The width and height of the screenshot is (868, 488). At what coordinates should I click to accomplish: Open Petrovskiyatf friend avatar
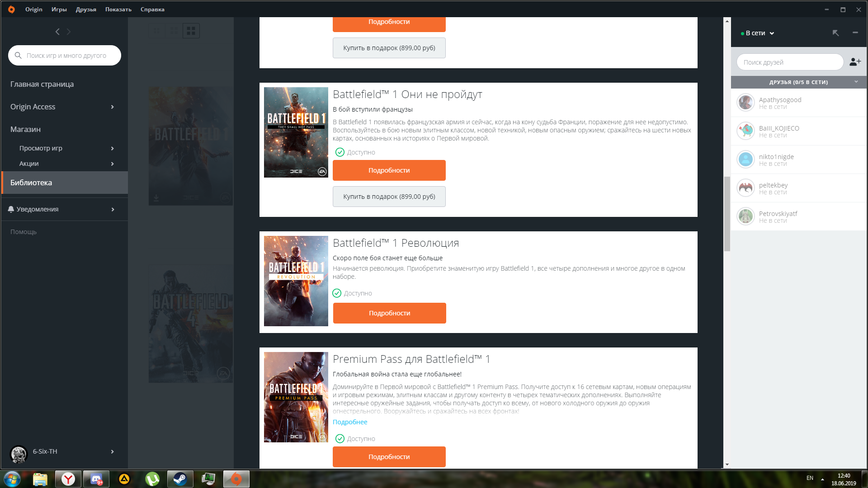click(745, 216)
